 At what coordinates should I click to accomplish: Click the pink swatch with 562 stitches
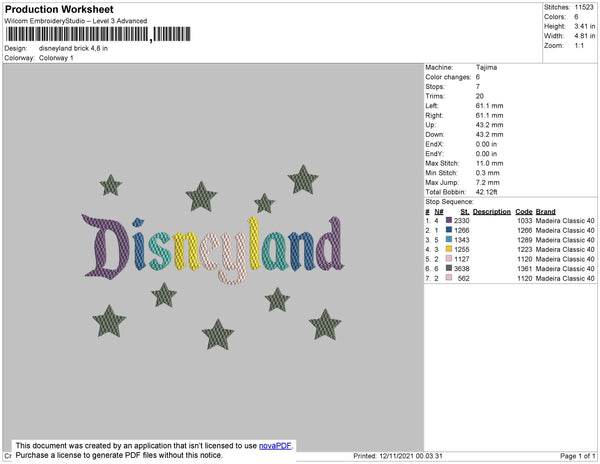[449, 278]
